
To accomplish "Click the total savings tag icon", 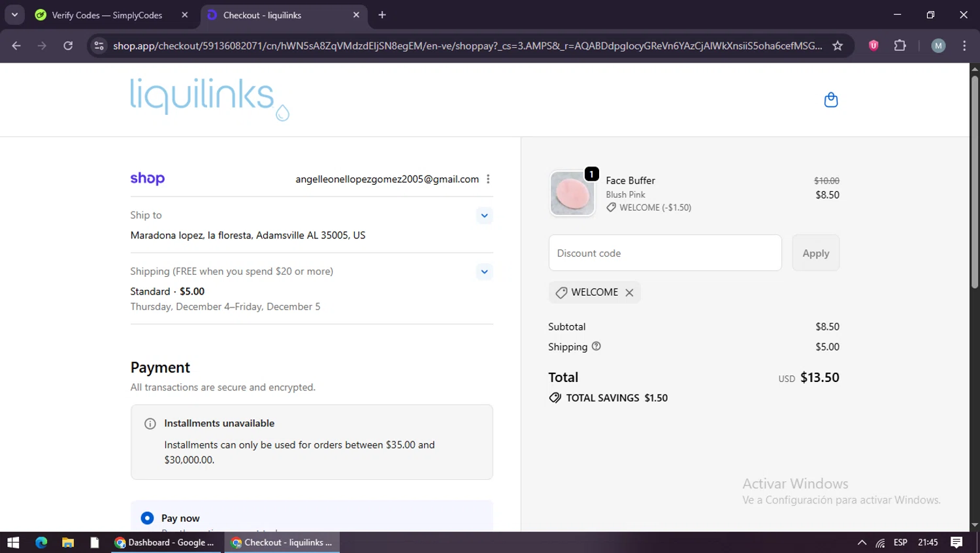I will [555, 398].
